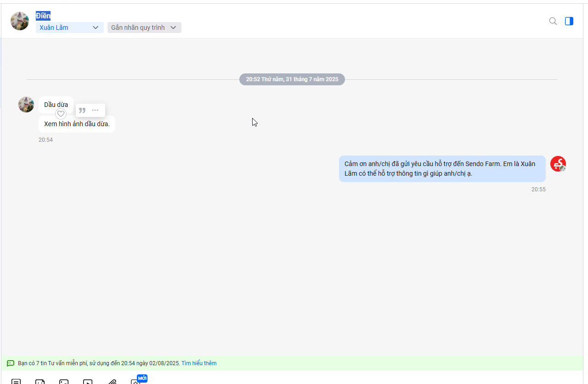Expand "Gắn nhãn quy trình" label dropdown
The width and height of the screenshot is (588, 384).
tap(144, 28)
